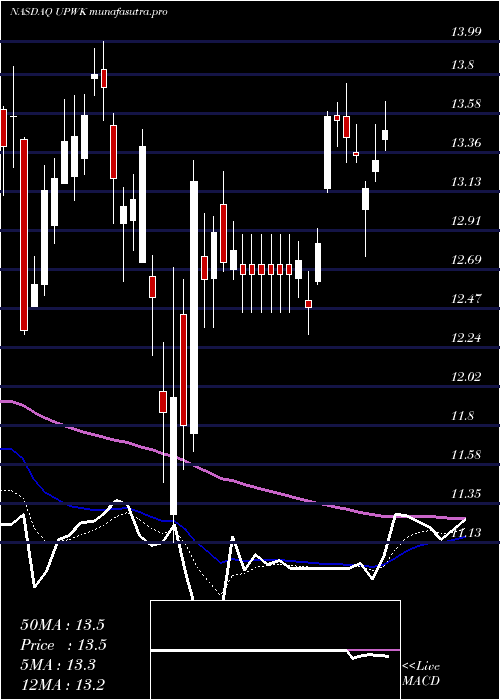Screen dimensions: 500x700
Task: Click the 11.58 price axis label
Action: click(x=467, y=455)
